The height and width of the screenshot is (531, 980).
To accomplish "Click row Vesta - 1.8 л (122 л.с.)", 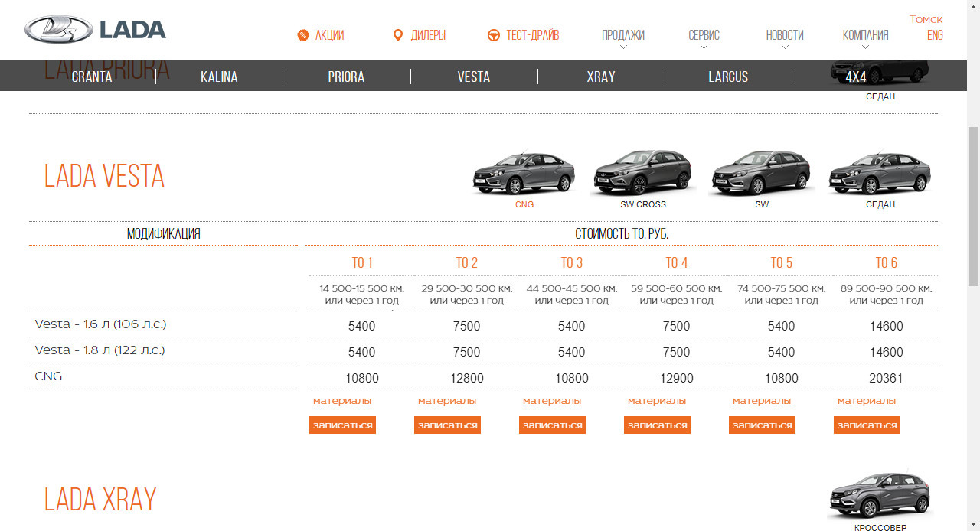I will point(483,350).
